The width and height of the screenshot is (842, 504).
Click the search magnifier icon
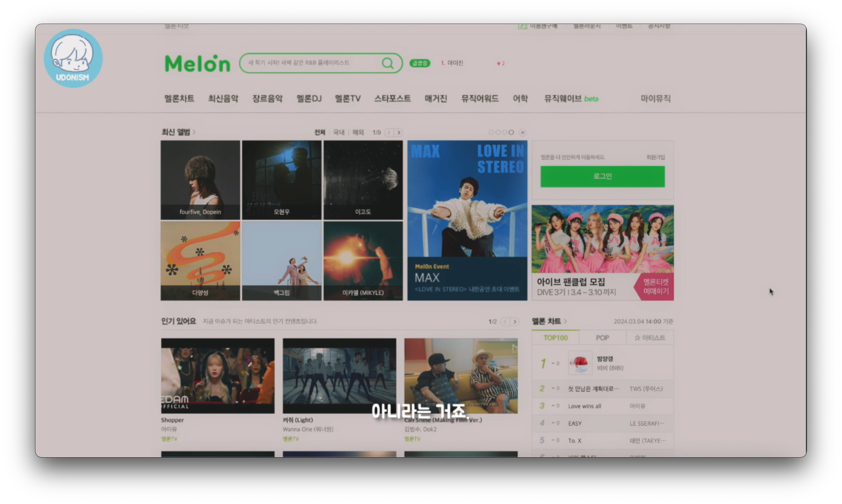click(x=387, y=63)
